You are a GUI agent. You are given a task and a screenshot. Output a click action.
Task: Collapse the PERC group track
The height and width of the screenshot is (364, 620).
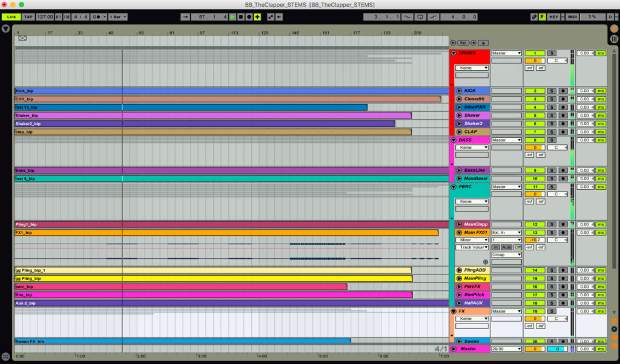[x=453, y=187]
